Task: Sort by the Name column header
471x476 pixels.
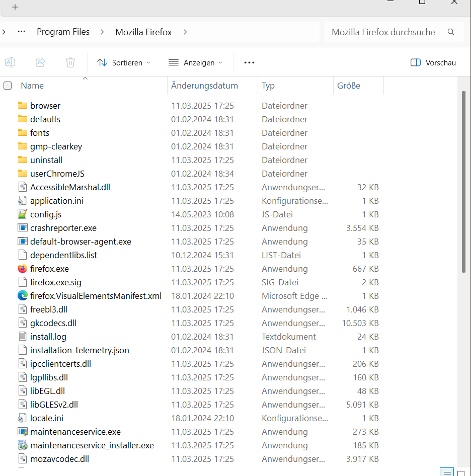Action: click(x=32, y=86)
